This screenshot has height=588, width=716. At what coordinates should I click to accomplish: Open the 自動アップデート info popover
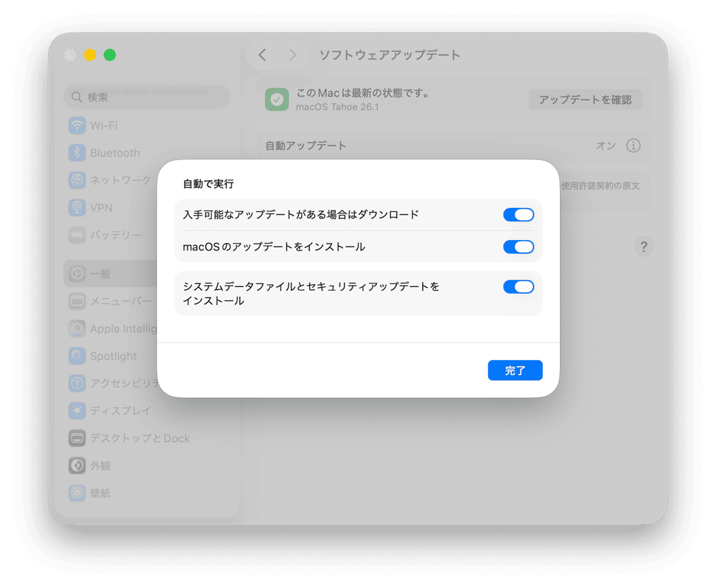634,145
